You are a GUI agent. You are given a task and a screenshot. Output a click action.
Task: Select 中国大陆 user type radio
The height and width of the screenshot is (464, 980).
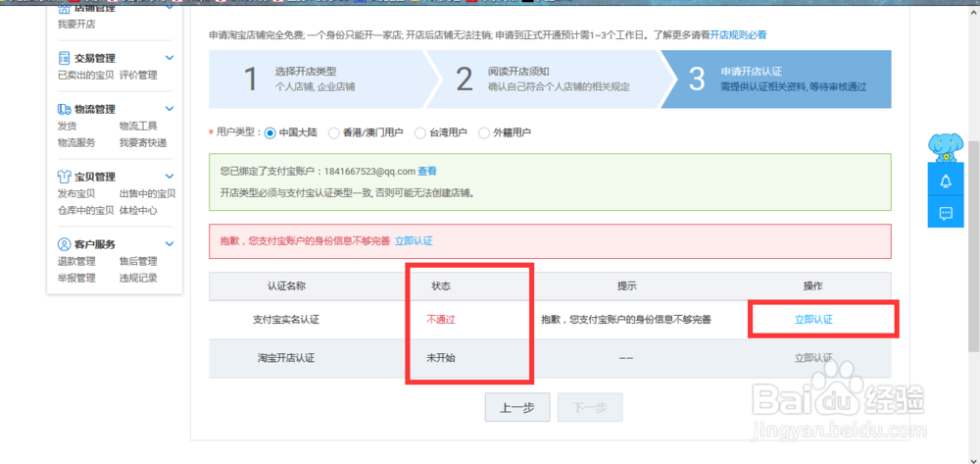coord(270,132)
